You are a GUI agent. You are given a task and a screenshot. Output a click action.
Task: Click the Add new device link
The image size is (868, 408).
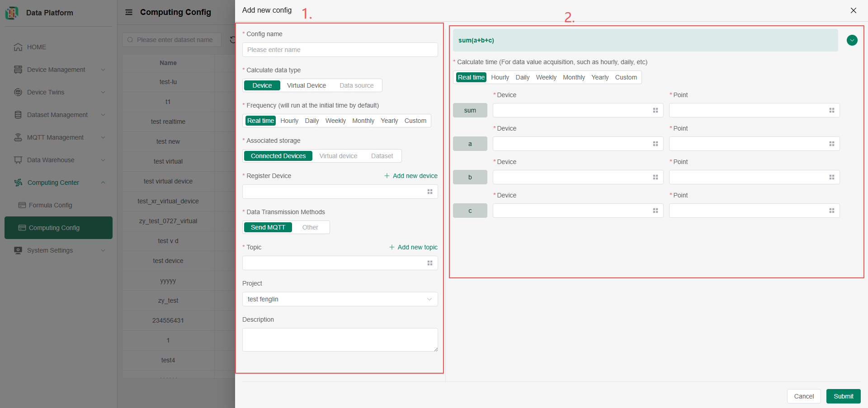tap(410, 176)
